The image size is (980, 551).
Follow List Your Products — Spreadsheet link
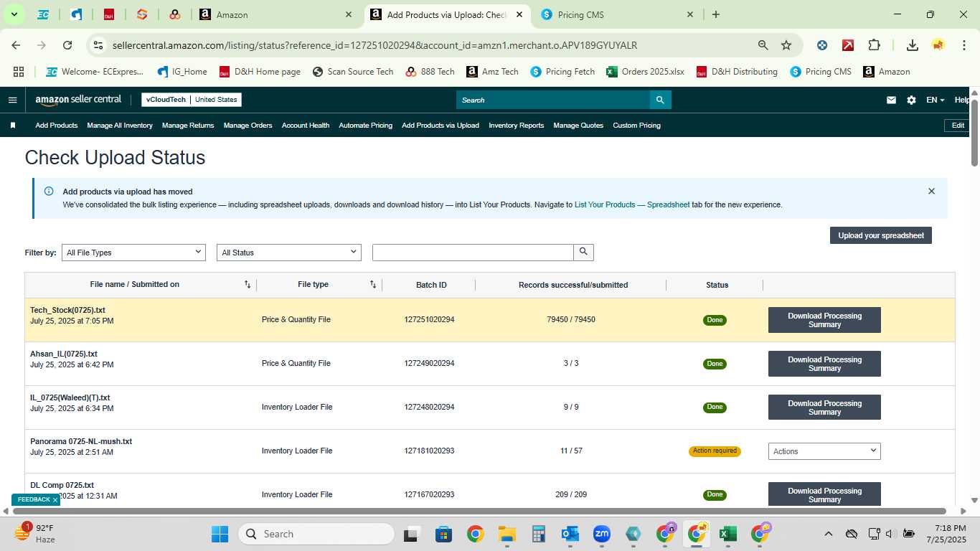pyautogui.click(x=632, y=204)
